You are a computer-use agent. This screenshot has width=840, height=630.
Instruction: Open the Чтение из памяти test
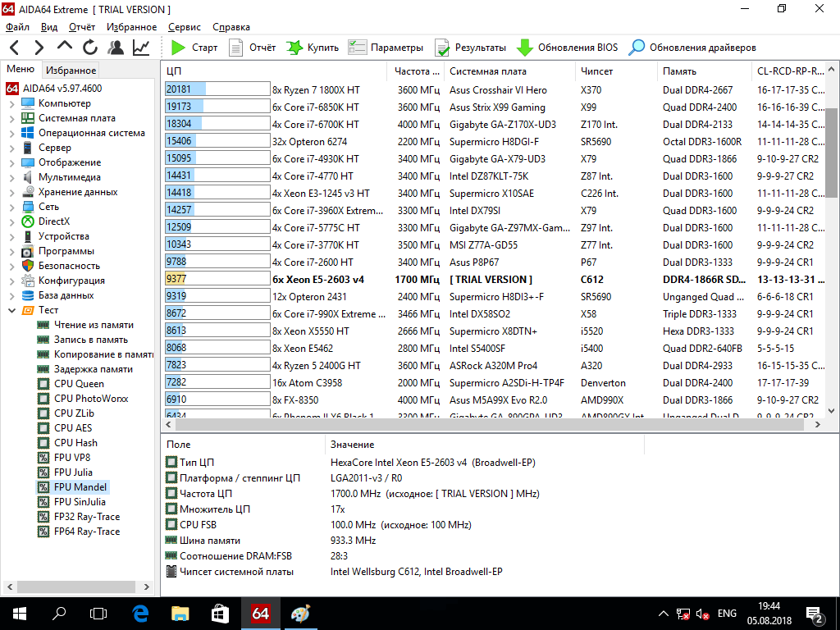pyautogui.click(x=94, y=325)
